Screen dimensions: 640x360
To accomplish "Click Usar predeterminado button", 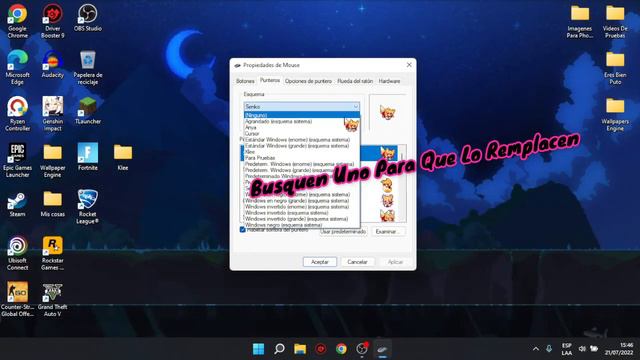I will click(343, 231).
